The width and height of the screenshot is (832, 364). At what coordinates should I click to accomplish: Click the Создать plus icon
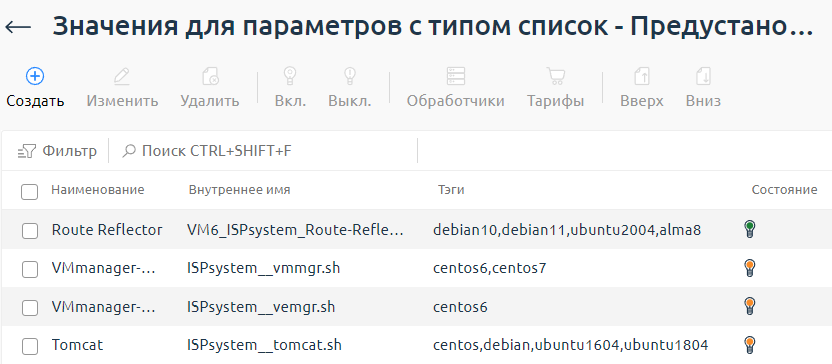click(x=35, y=76)
